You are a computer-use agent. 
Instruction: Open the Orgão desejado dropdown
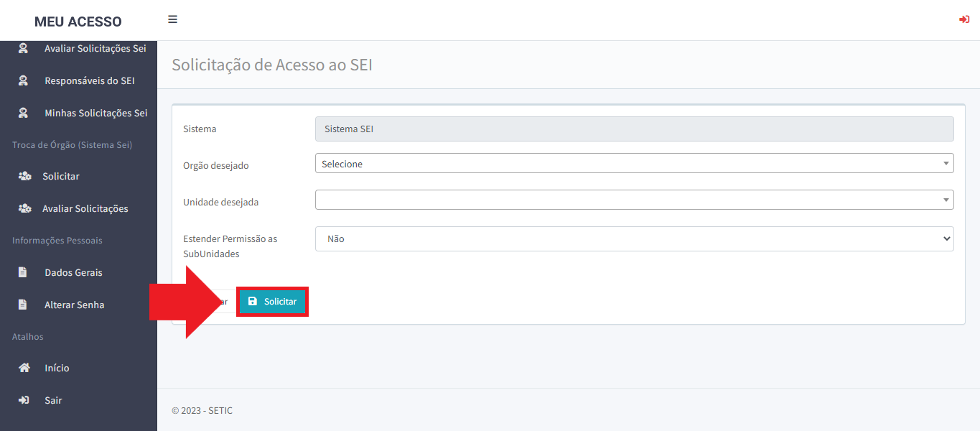(634, 164)
